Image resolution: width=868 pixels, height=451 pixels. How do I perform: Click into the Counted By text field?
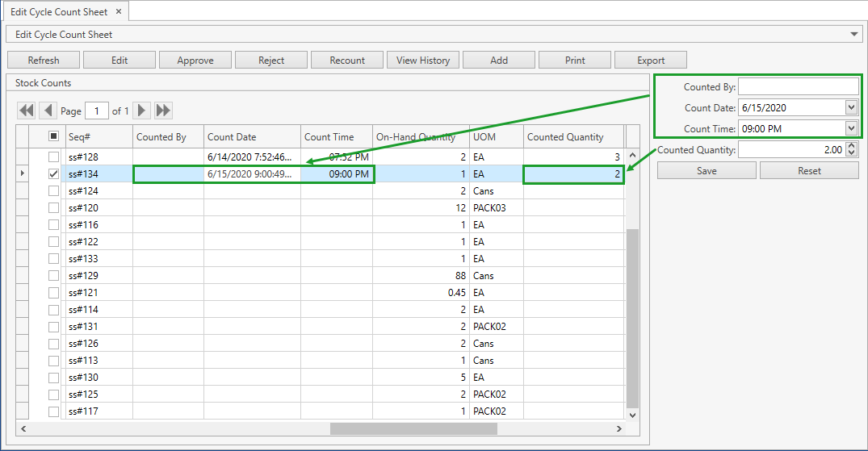(x=798, y=86)
